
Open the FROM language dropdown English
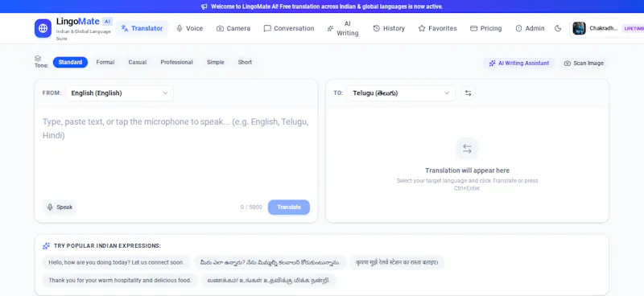coord(119,93)
